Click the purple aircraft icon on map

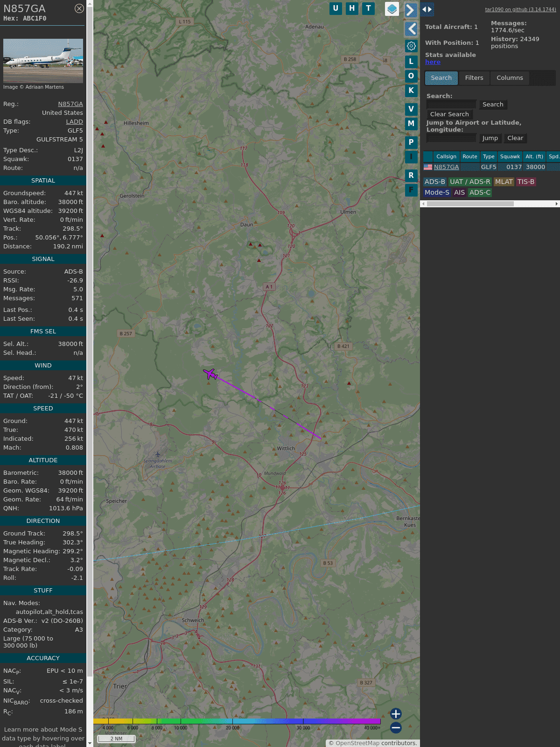[210, 374]
